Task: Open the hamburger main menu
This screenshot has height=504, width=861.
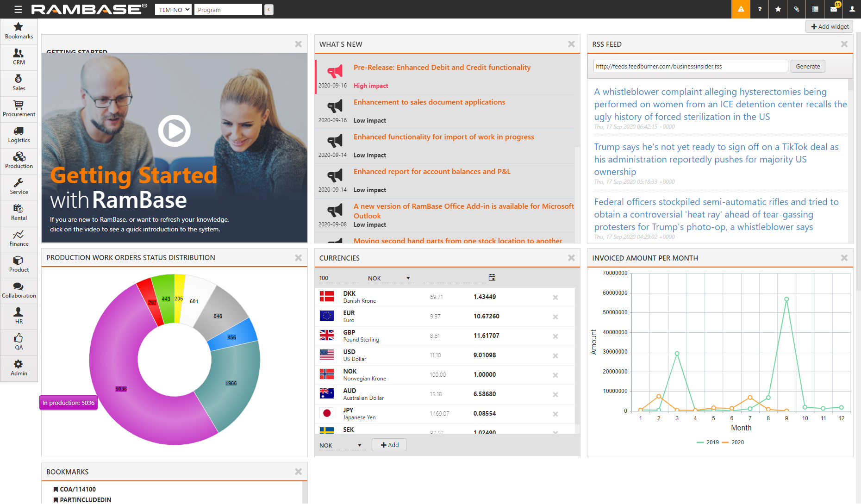Action: [x=18, y=9]
